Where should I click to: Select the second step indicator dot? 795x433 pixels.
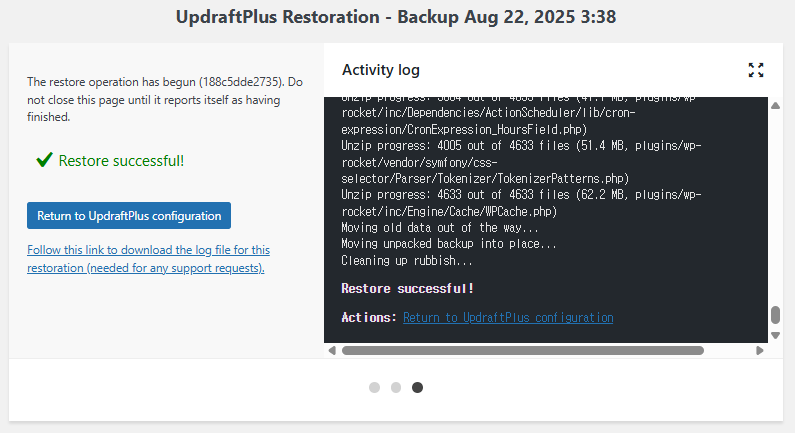click(x=396, y=387)
